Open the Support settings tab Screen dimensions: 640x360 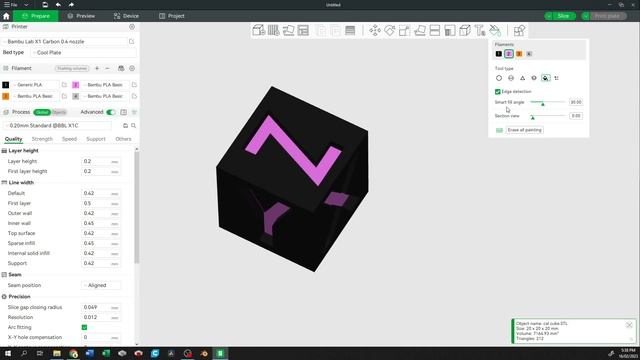96,139
